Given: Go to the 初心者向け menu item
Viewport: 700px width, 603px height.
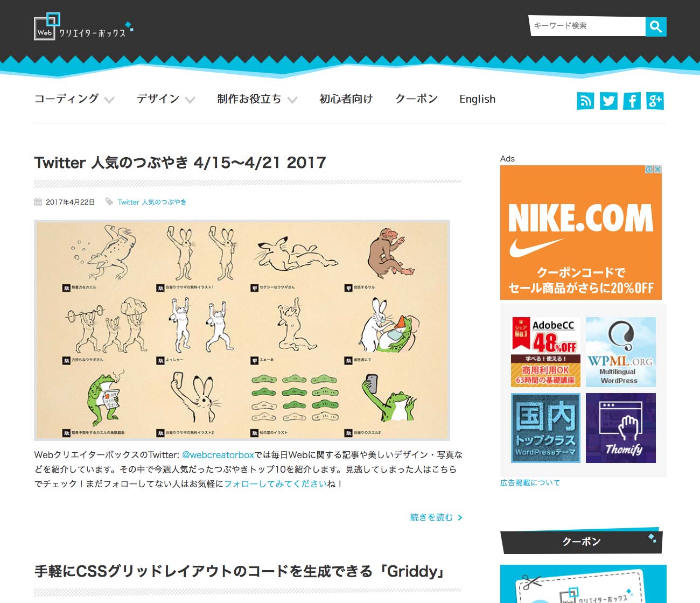Looking at the screenshot, I should 346,99.
